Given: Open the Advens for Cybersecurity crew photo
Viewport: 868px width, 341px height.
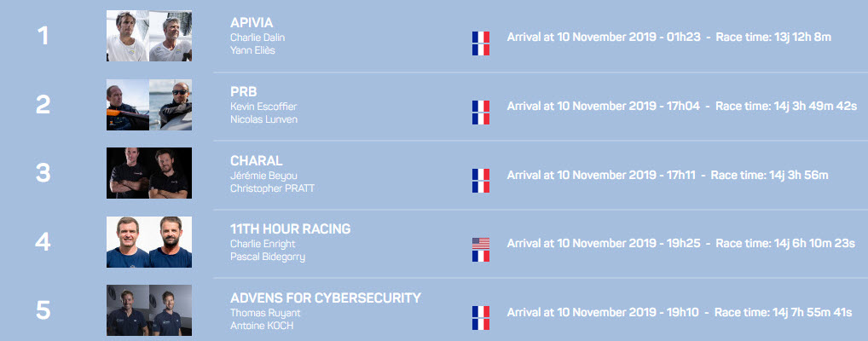Looking at the screenshot, I should pyautogui.click(x=149, y=310).
